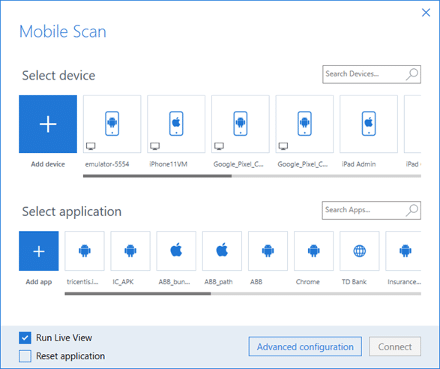Click the Search Apps magnifier icon
Viewport: 440px width, 369px height.
(412, 210)
